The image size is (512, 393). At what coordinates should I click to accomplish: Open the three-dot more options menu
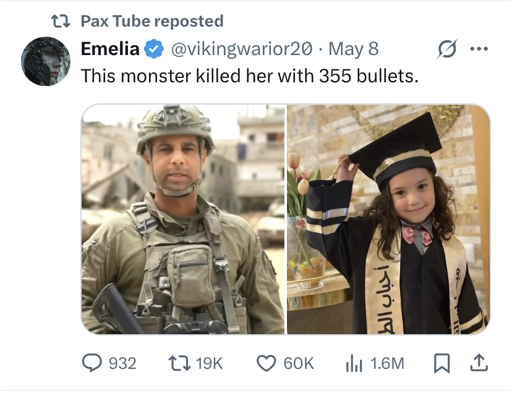479,49
